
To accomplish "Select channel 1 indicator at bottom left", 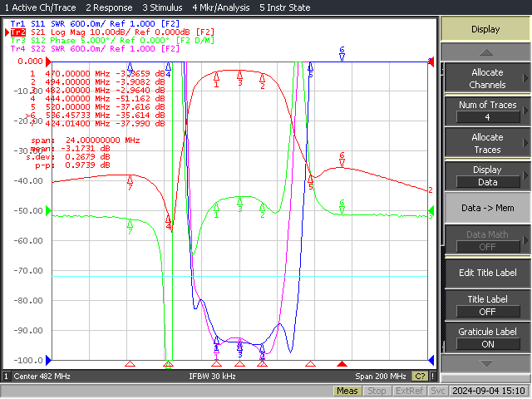I will (6, 376).
